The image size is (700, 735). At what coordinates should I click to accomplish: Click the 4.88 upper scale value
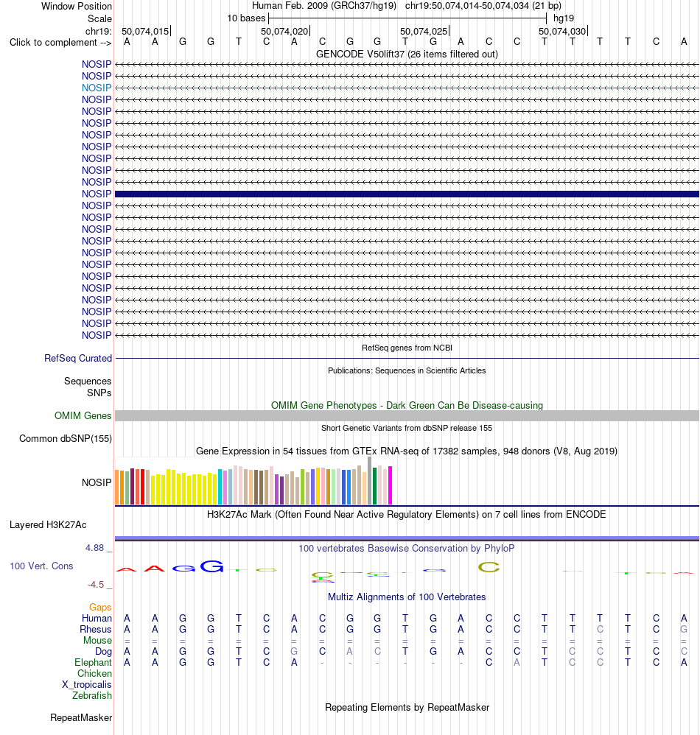coord(95,548)
